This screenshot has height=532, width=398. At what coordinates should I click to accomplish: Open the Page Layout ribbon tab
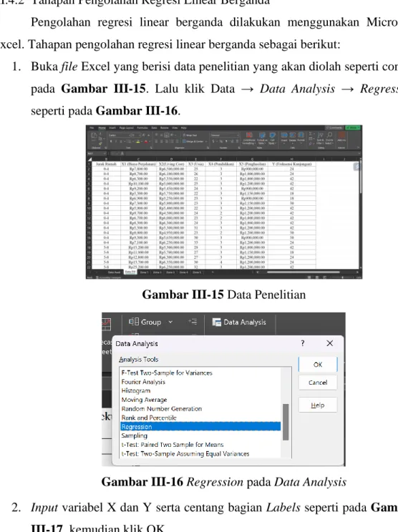126,128
